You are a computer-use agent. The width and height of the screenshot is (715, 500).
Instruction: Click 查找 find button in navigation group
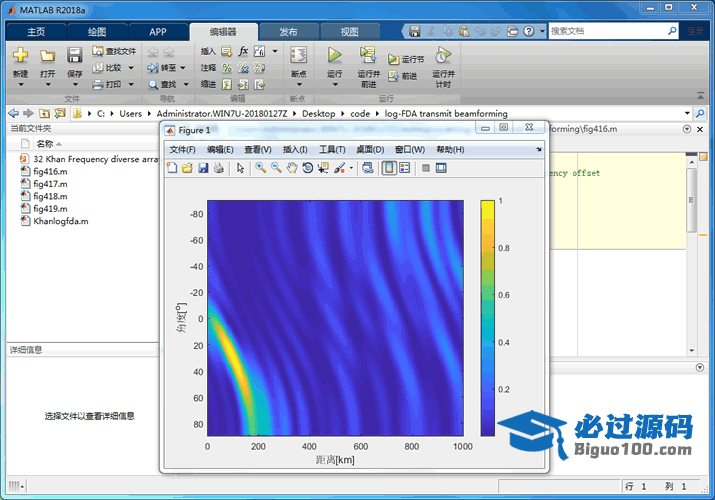pyautogui.click(x=162, y=84)
